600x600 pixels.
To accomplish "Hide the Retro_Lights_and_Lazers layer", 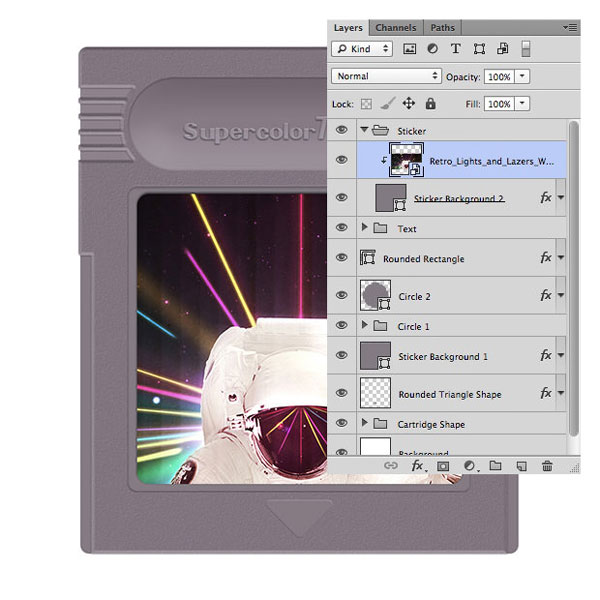I will pyautogui.click(x=342, y=160).
